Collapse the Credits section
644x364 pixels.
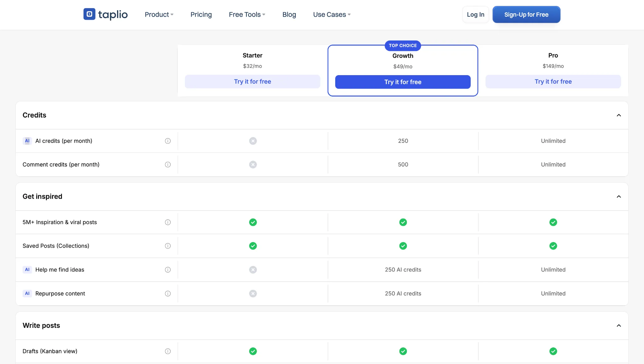pyautogui.click(x=619, y=115)
